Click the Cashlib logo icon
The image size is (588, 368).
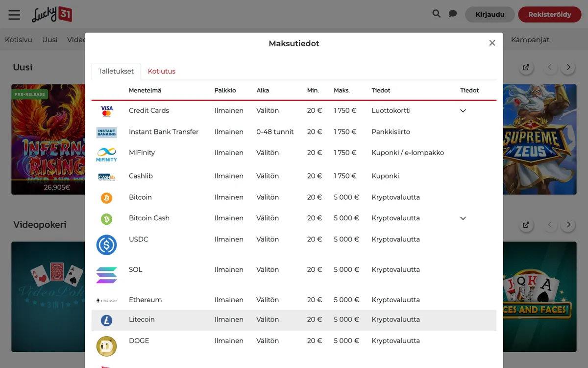click(x=106, y=177)
